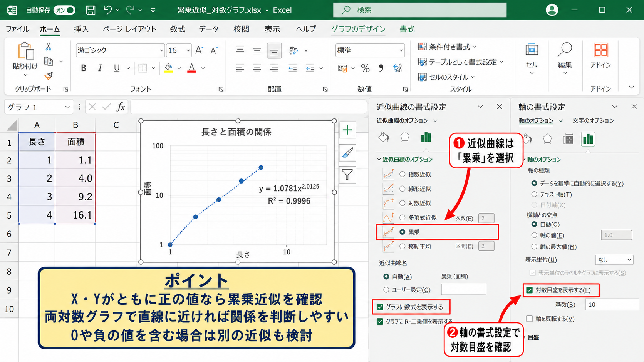Click the Copy icon in clipboard group
This screenshot has width=644, height=362.
[x=49, y=61]
